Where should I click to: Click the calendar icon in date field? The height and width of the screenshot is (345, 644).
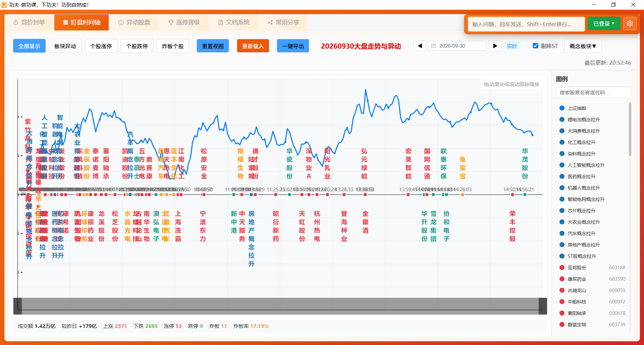point(433,46)
